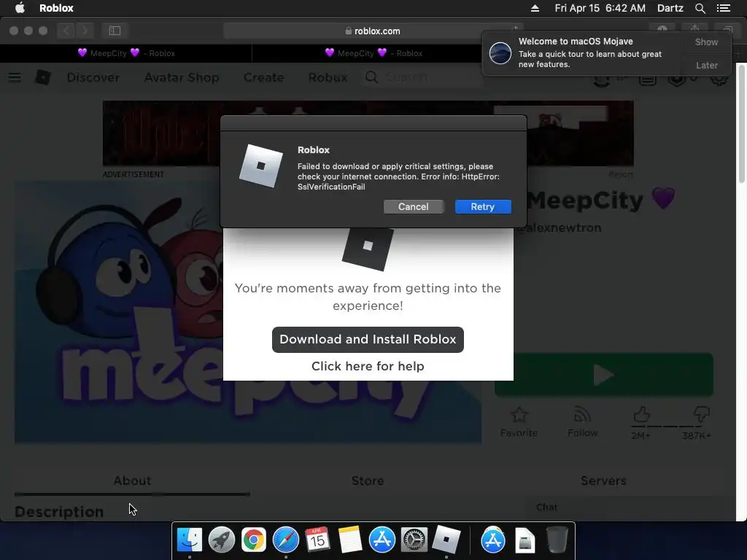Open the Applications folder in Dock
This screenshot has height=560, width=747.
click(x=492, y=540)
